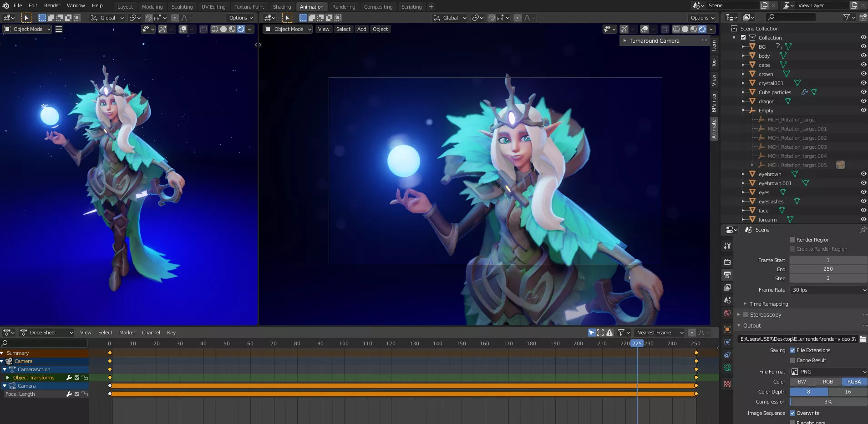This screenshot has width=868, height=424.
Task: Hide the crown object via eye icon
Action: coord(863,74)
